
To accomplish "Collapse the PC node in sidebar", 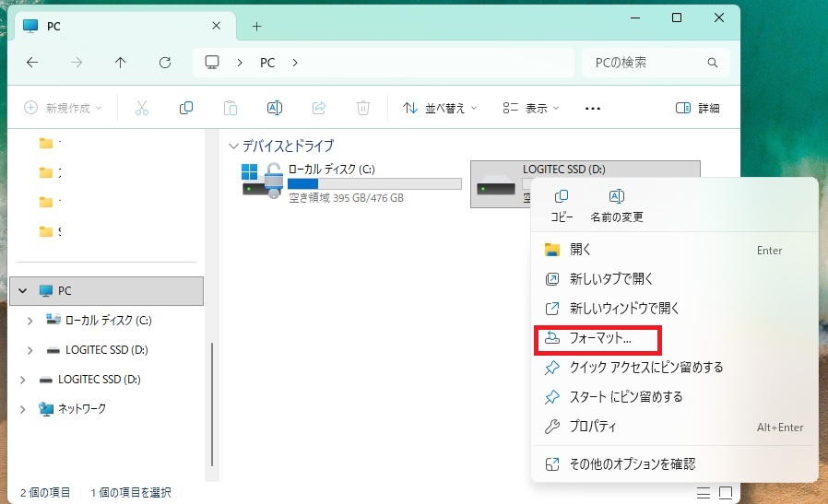I will [x=23, y=291].
